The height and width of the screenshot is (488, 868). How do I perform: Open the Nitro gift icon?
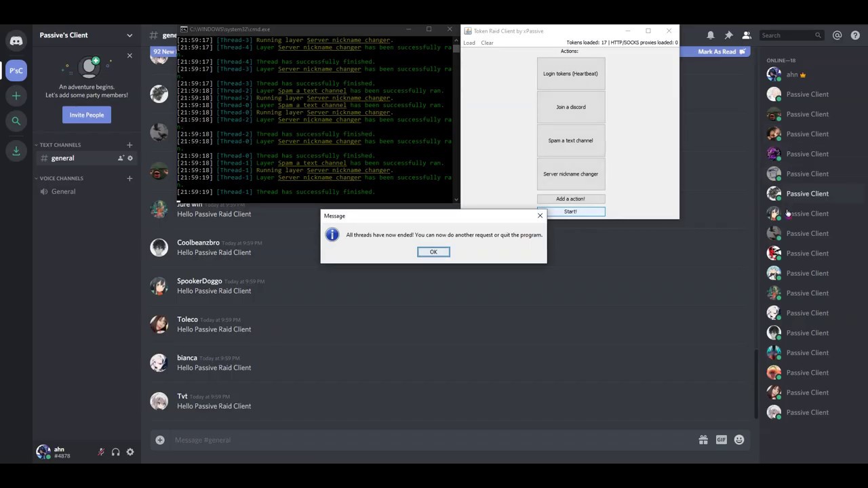tap(703, 440)
